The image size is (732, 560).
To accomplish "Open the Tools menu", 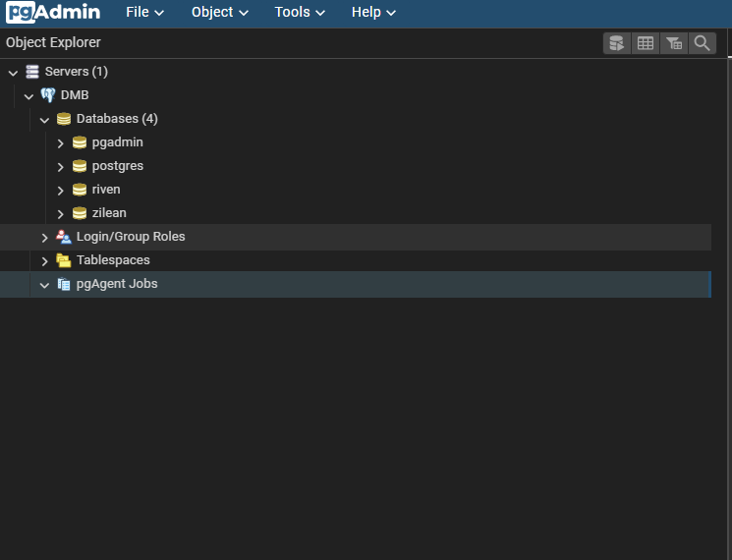I will 300,12.
